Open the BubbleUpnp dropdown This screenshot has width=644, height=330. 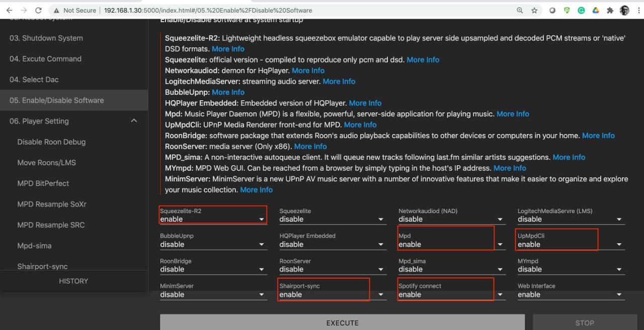tap(213, 244)
